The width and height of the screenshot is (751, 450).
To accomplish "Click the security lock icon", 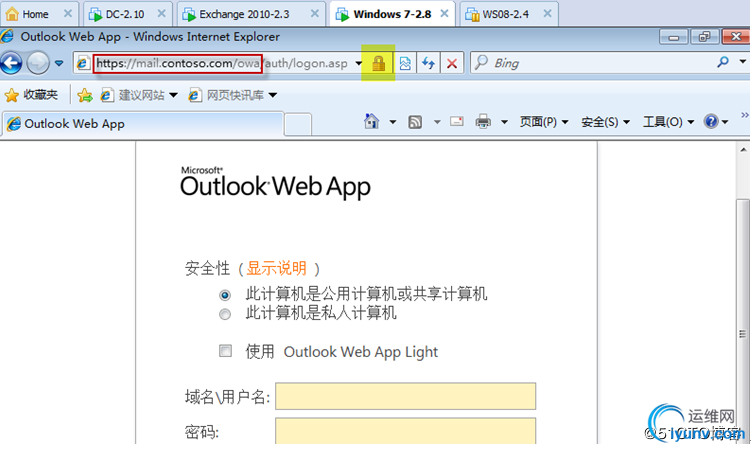I will (x=378, y=63).
